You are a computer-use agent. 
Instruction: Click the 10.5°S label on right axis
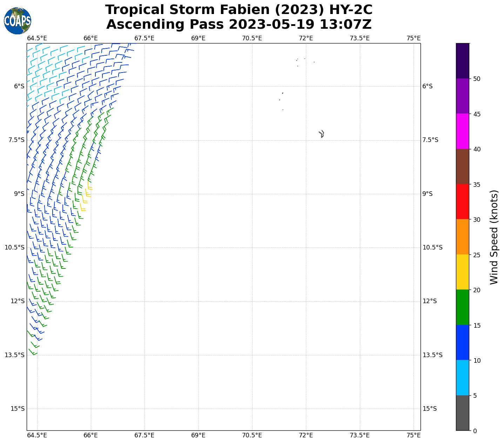[432, 247]
